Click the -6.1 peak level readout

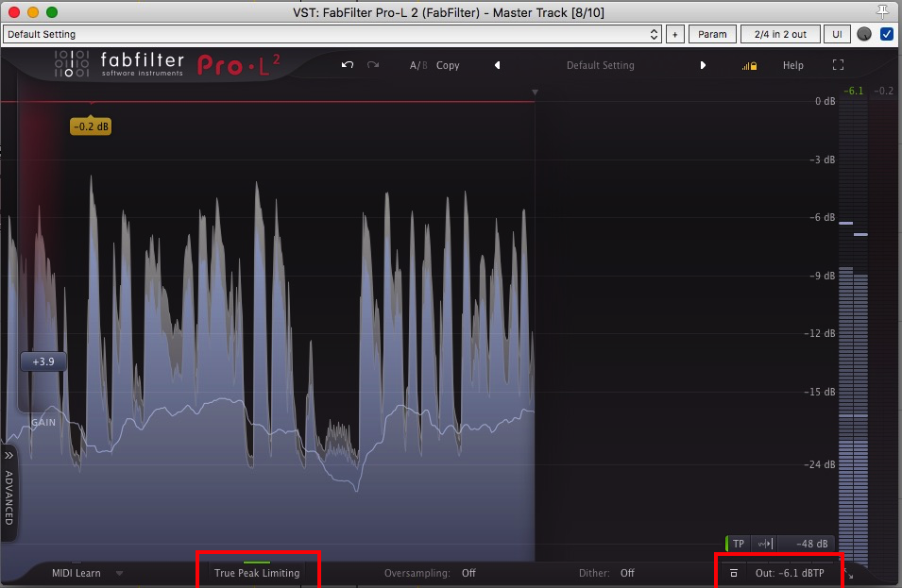tap(854, 91)
